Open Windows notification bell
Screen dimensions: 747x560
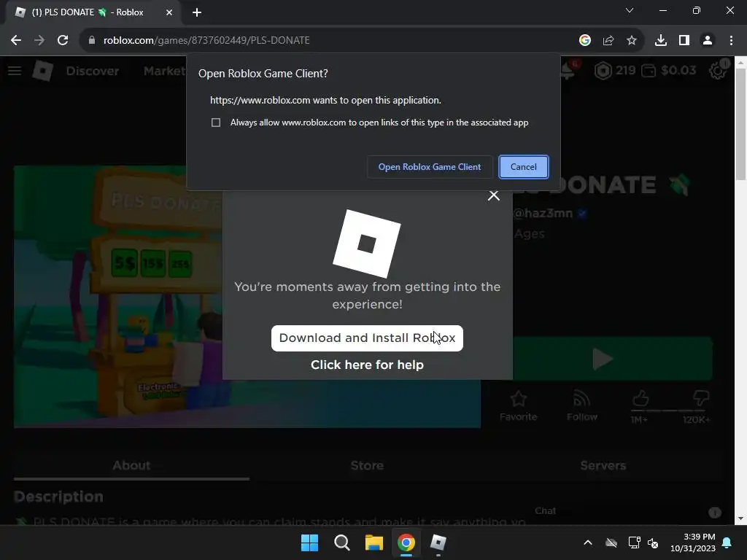point(727,542)
